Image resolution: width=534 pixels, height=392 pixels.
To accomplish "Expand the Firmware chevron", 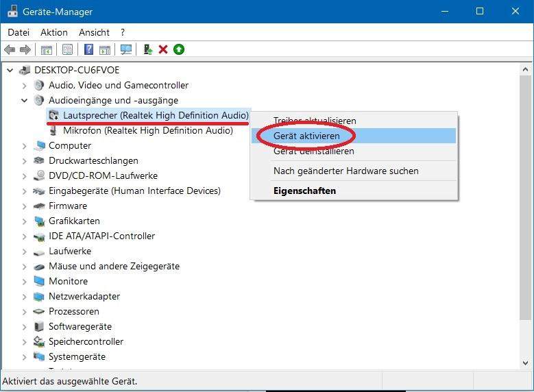I will point(24,206).
